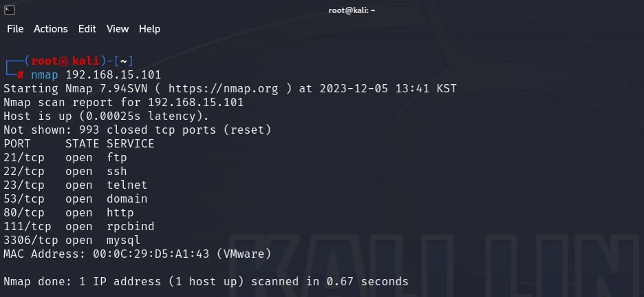Screen dimensions: 644x297
Task: Click the 'Nmap done' summary line
Action: coord(206,281)
